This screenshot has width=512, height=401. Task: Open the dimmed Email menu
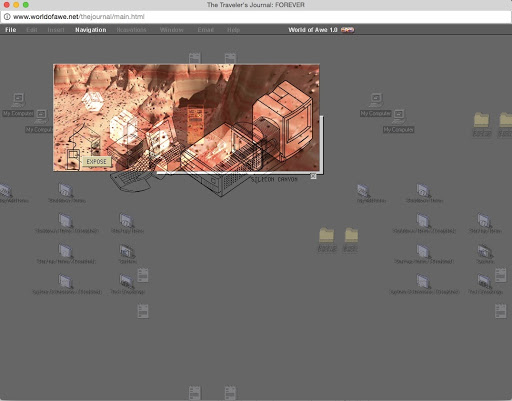tap(205, 30)
